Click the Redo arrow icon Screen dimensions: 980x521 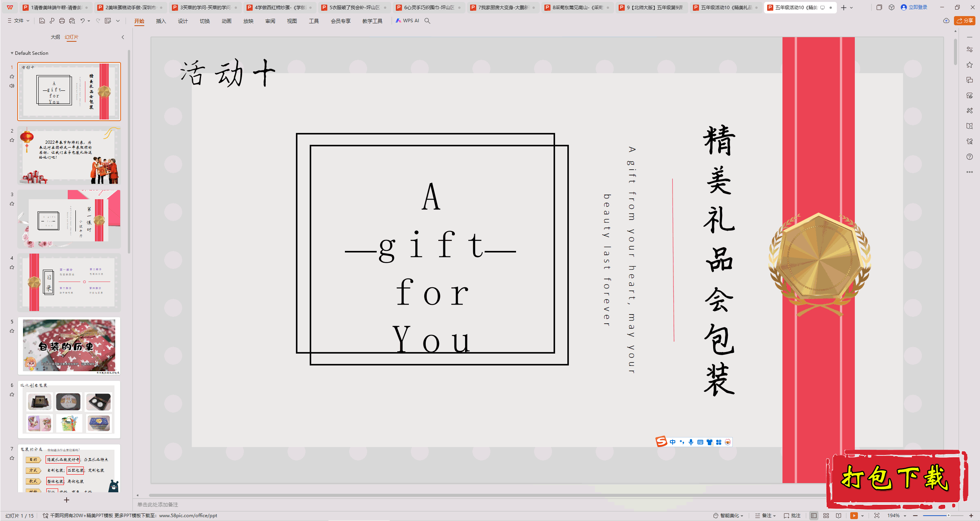[98, 21]
